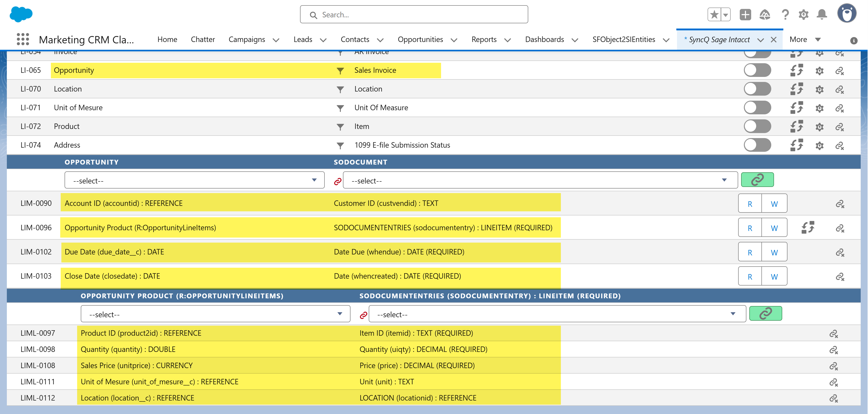Unlink the LI-074 Address mapping
Screen dimensions: 868x414
pos(839,146)
